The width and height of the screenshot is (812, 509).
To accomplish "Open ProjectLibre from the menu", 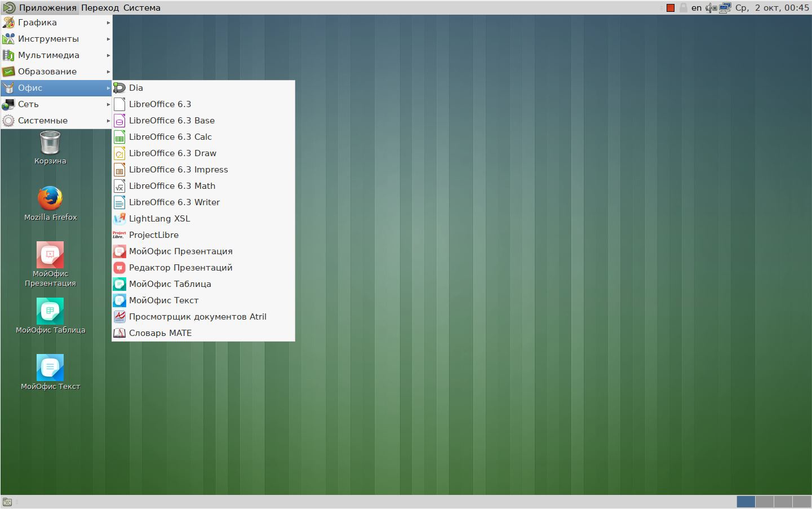I will pyautogui.click(x=203, y=235).
